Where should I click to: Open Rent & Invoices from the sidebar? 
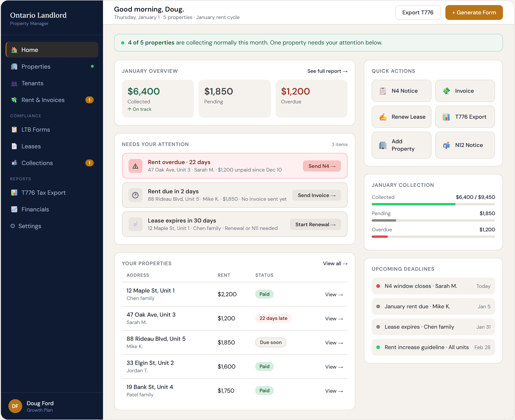(43, 100)
